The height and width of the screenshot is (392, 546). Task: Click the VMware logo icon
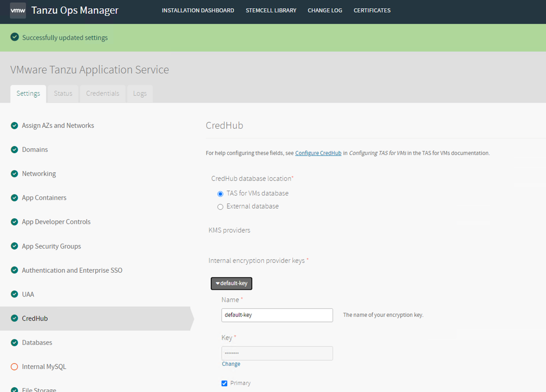point(18,10)
